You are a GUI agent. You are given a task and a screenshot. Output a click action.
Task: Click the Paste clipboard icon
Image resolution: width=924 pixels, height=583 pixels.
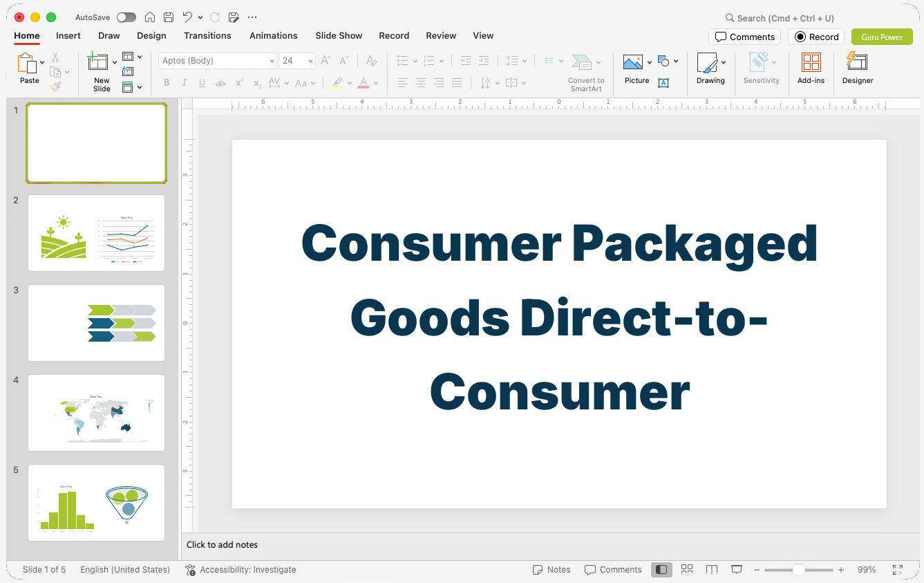click(x=27, y=64)
